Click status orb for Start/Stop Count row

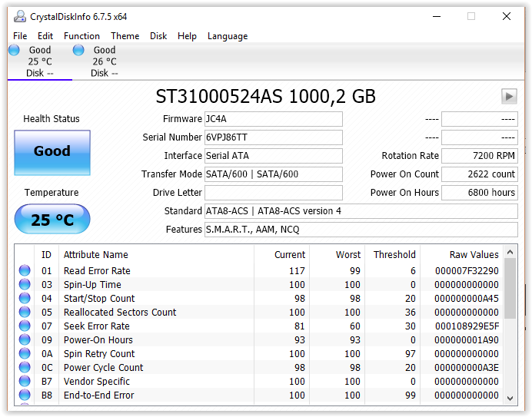[25, 298]
